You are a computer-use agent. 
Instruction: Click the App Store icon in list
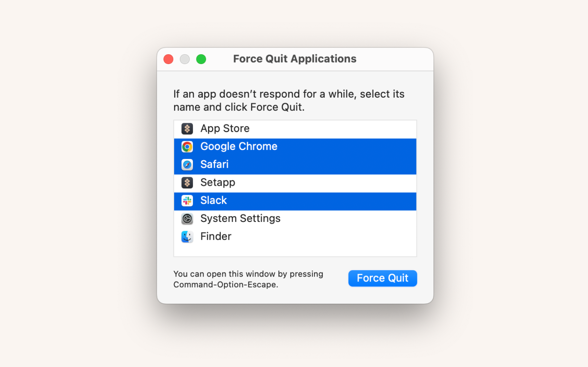(x=187, y=128)
